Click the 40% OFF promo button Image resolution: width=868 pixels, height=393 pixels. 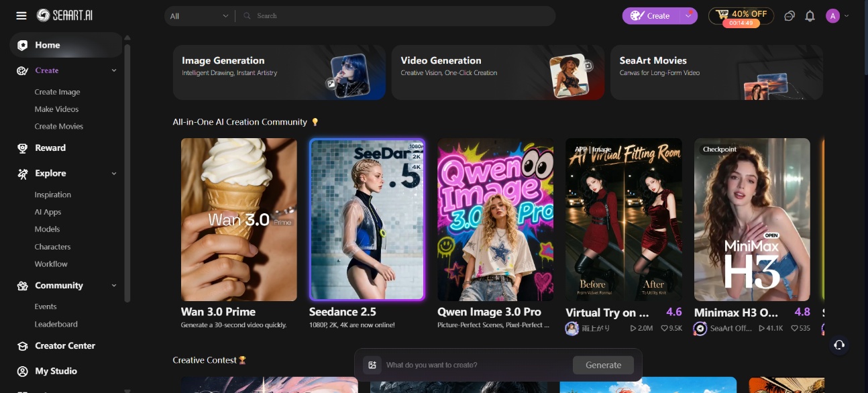[741, 15]
